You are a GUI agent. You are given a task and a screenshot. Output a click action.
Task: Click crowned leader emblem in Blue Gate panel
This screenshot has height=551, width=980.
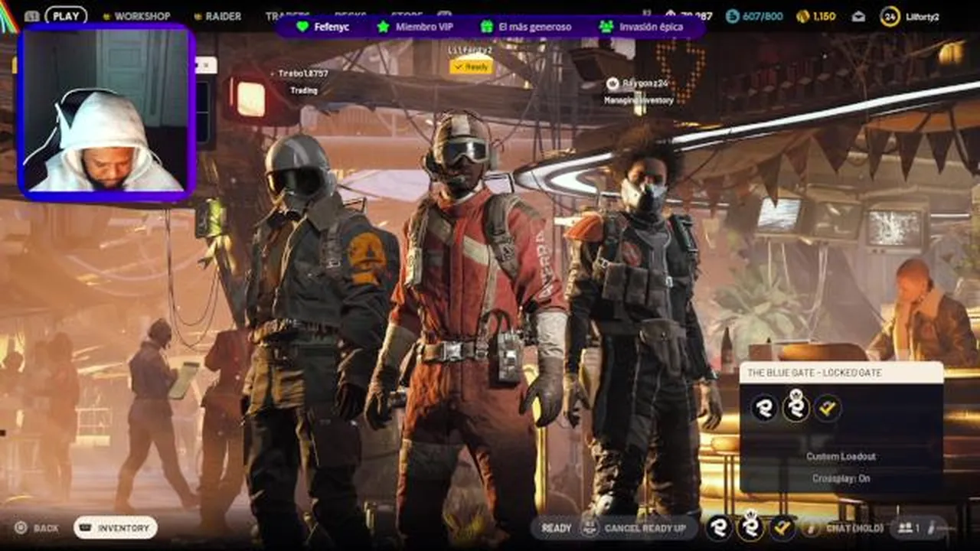(x=795, y=406)
